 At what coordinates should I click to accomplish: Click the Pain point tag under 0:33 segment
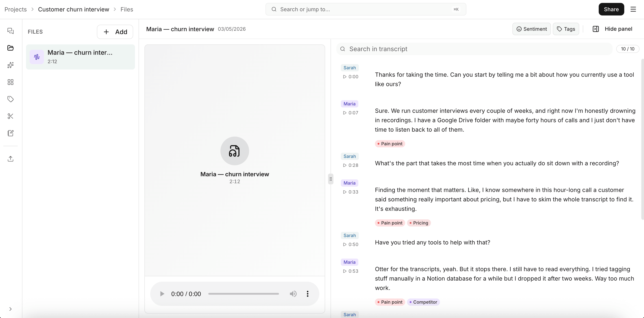390,223
